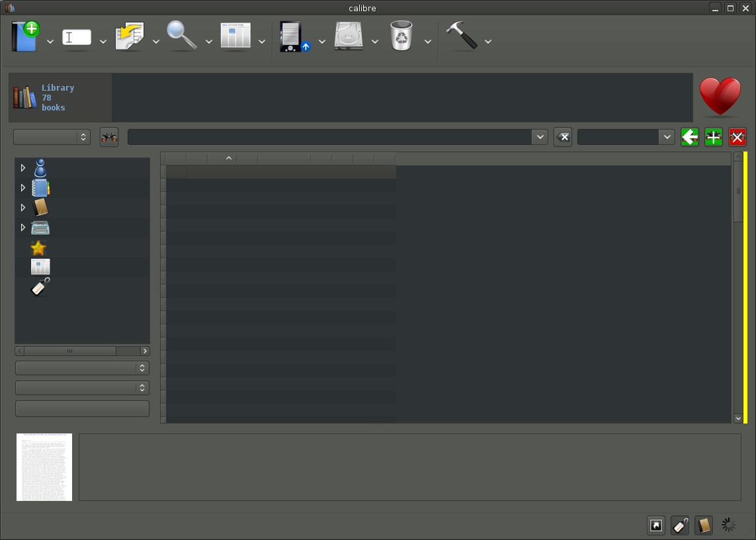Viewport: 756px width, 540px height.
Task: Click the Remove books trash icon
Action: 401,36
